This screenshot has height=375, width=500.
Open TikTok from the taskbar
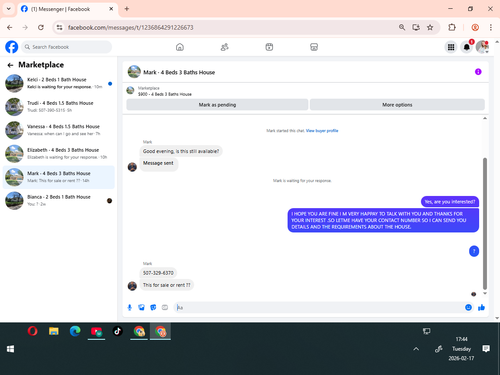(118, 331)
